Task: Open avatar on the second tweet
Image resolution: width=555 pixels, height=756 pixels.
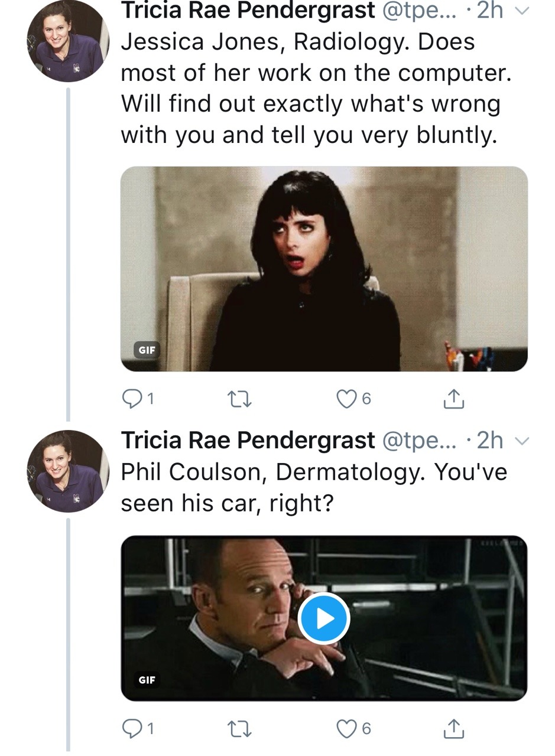Action: pyautogui.click(x=68, y=471)
